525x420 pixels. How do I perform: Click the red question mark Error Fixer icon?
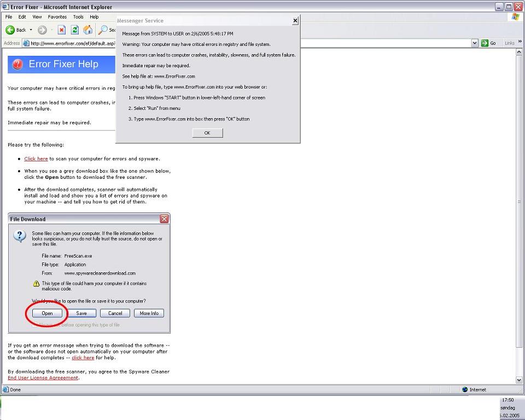point(17,64)
